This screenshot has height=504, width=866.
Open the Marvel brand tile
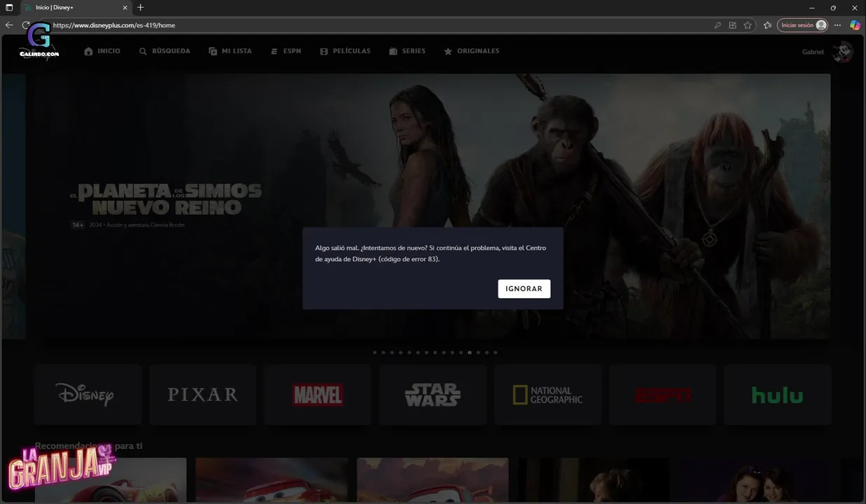[318, 395]
